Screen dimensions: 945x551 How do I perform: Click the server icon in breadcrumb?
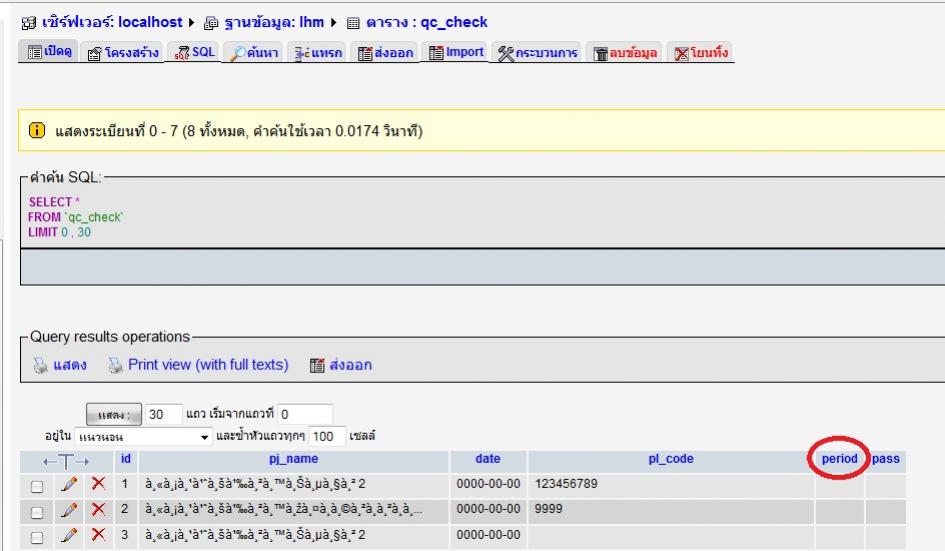(x=29, y=24)
